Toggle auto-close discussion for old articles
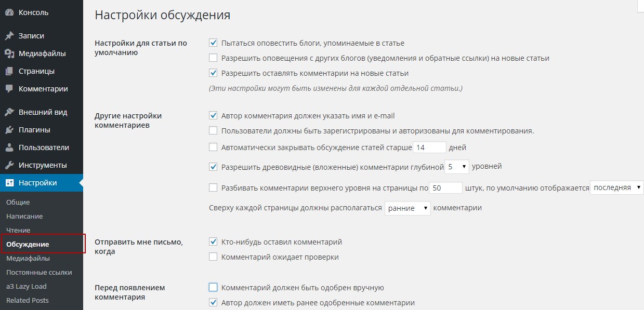 click(x=213, y=147)
